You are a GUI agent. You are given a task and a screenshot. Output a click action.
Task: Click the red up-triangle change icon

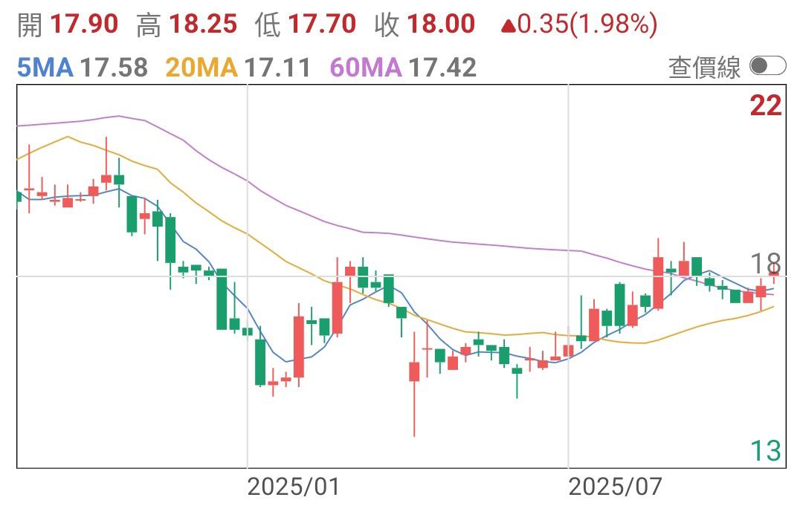pos(508,25)
